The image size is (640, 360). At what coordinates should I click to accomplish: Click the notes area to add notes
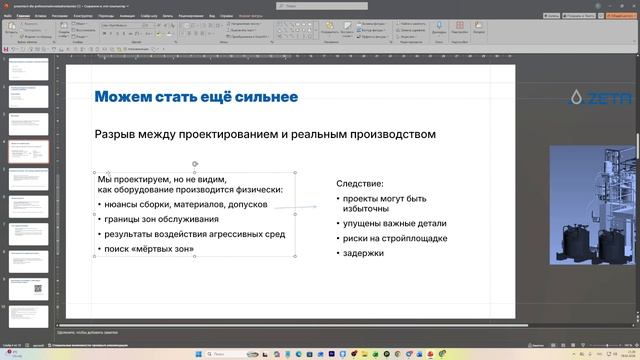point(88,333)
